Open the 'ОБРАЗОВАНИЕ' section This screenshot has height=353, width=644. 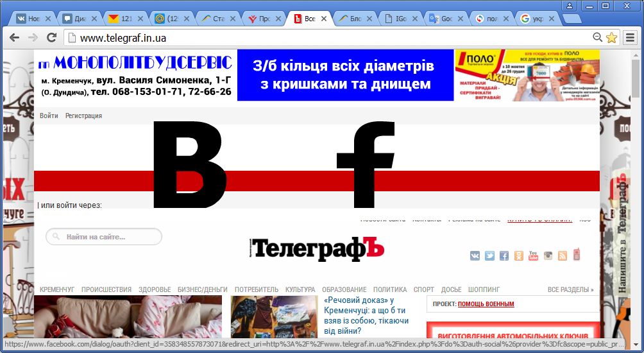point(344,289)
